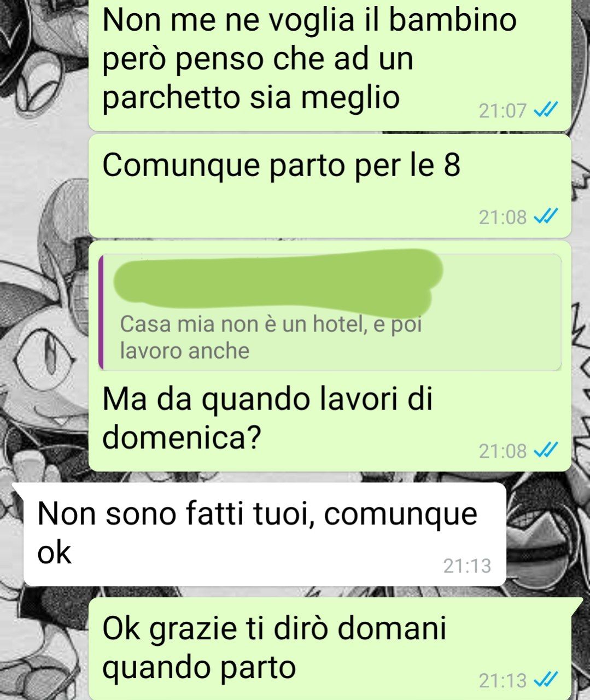This screenshot has width=590, height=700.
Task: Select message 'Comunque parto per le 8'
Action: pyautogui.click(x=330, y=186)
